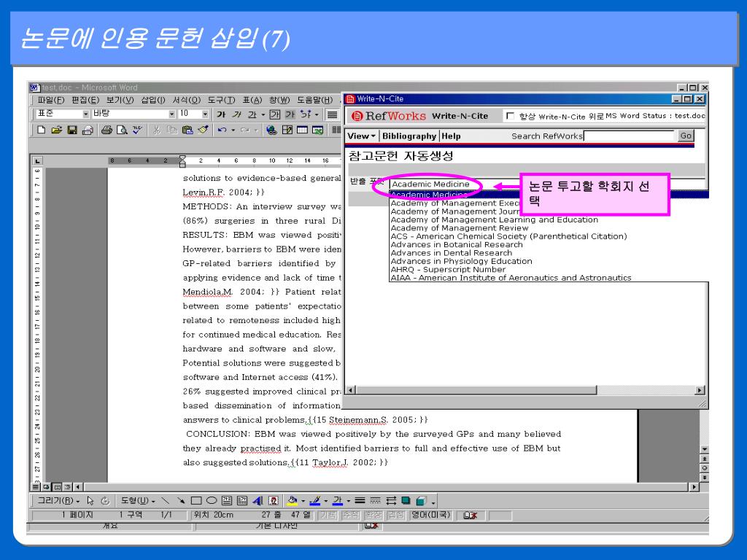747x560 pixels.
Task: Click the Open file folder icon
Action: [x=57, y=130]
